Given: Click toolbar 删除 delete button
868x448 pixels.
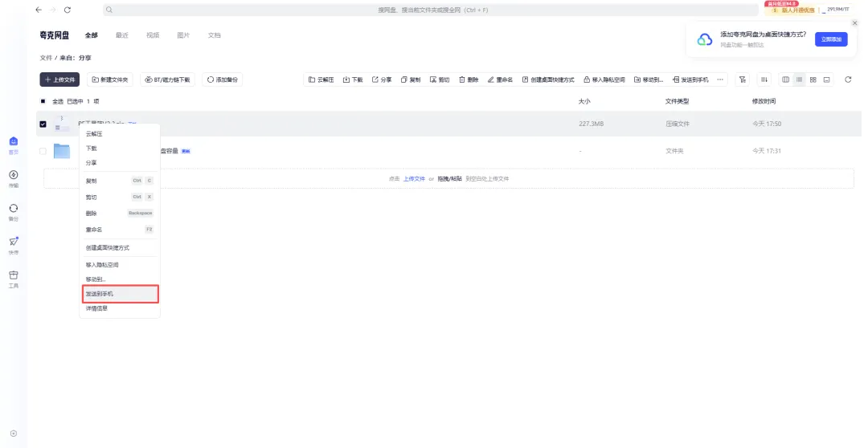Looking at the screenshot, I should coord(469,79).
